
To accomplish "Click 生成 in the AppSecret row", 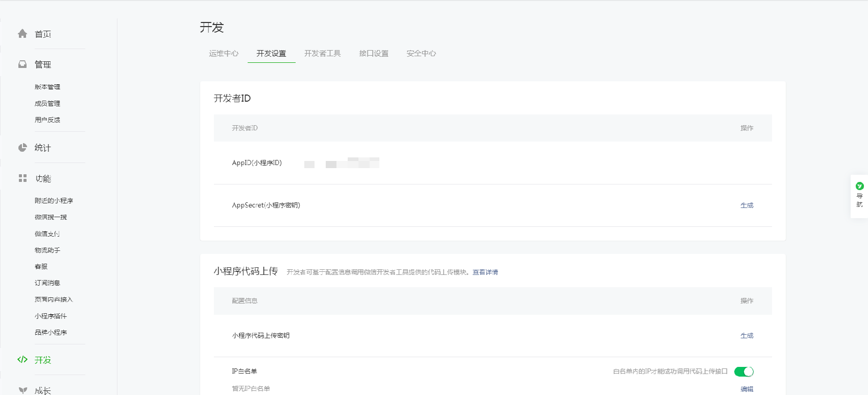I will coord(747,205).
